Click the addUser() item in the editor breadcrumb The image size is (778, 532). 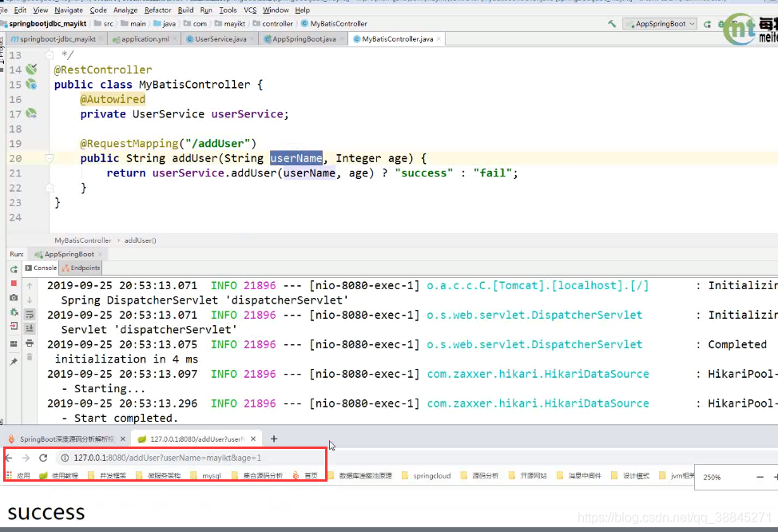(140, 240)
